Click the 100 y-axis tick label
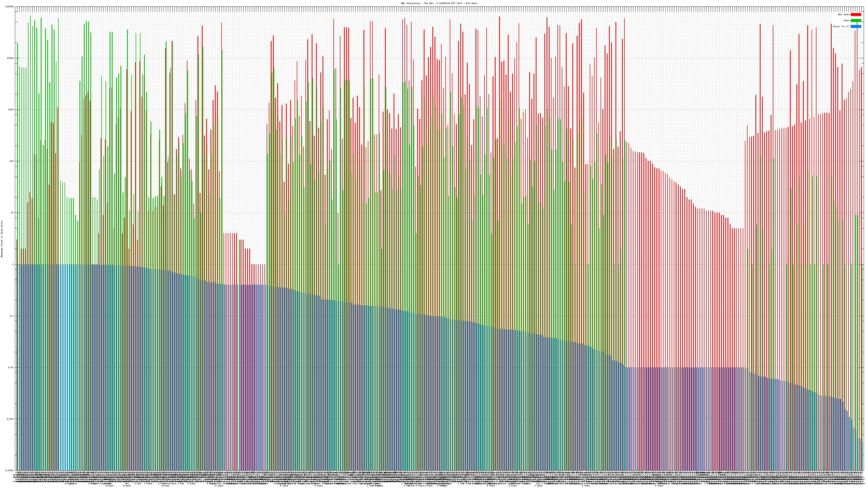This screenshot has width=868, height=488. tap(12, 161)
